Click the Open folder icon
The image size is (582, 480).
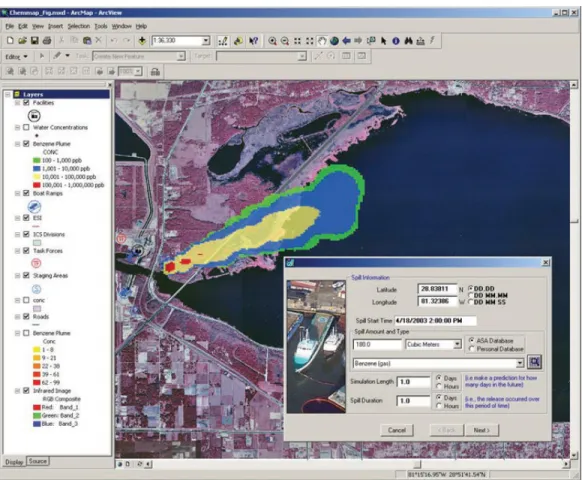coord(22,40)
